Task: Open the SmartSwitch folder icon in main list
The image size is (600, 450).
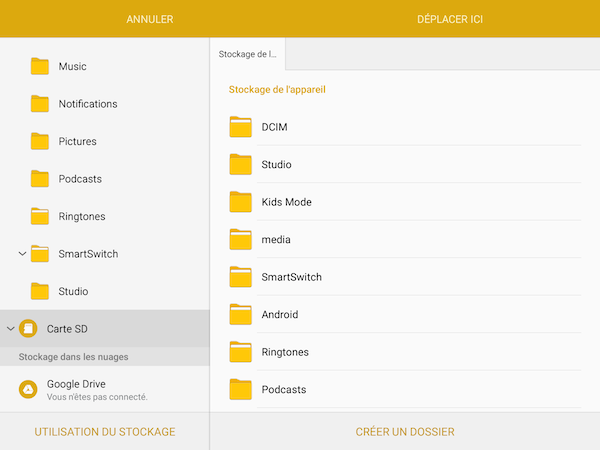Action: click(240, 277)
